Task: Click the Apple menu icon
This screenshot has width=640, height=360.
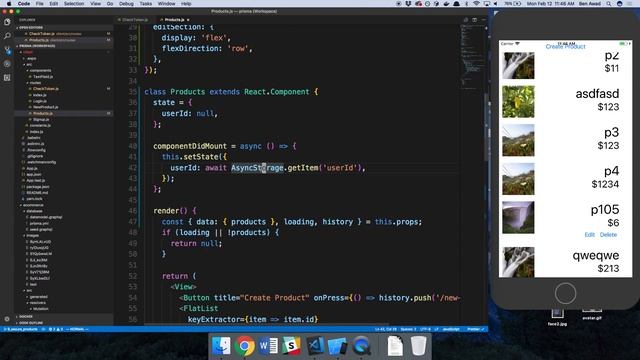Action: coord(9,4)
